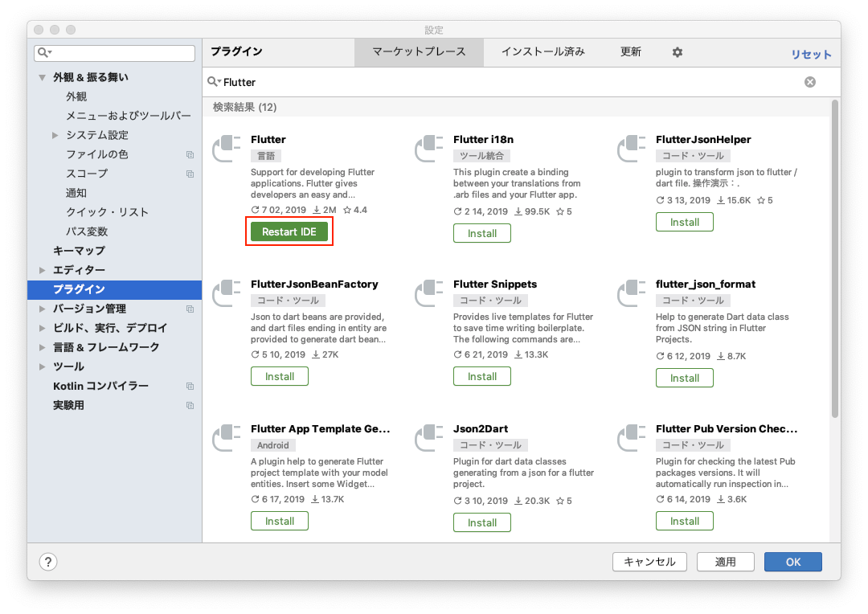Viewport: 868px width, 614px height.
Task: Click the FlutterJsonBeanFactory plugin icon
Action: (x=227, y=293)
